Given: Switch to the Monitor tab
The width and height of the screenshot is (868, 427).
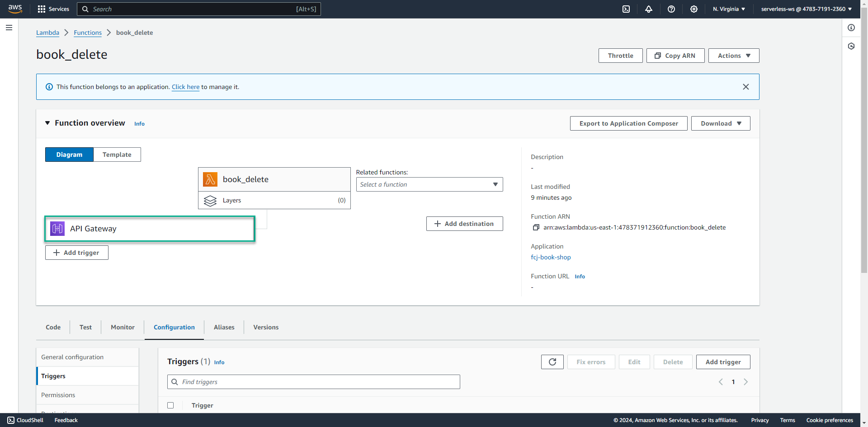Looking at the screenshot, I should click(x=123, y=327).
